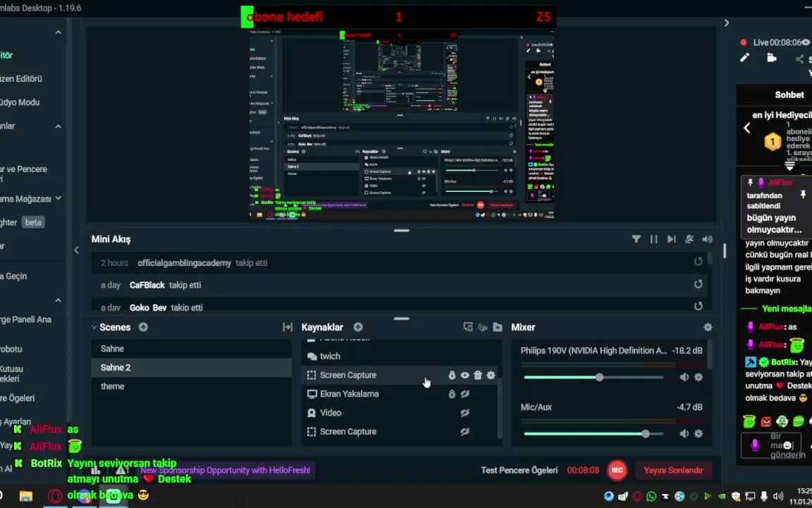Select the red angry emote in chat bar
Image resolution: width=812 pixels, height=508 pixels.
765,421
